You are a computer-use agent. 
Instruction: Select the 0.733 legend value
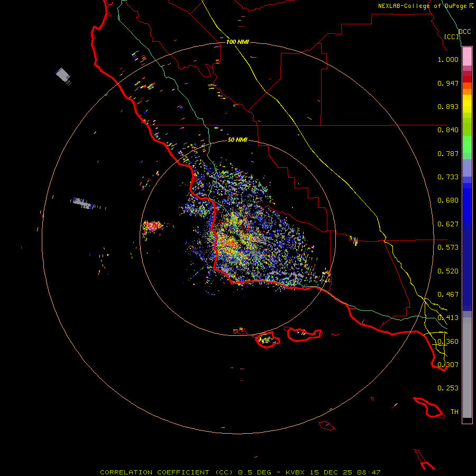point(448,177)
